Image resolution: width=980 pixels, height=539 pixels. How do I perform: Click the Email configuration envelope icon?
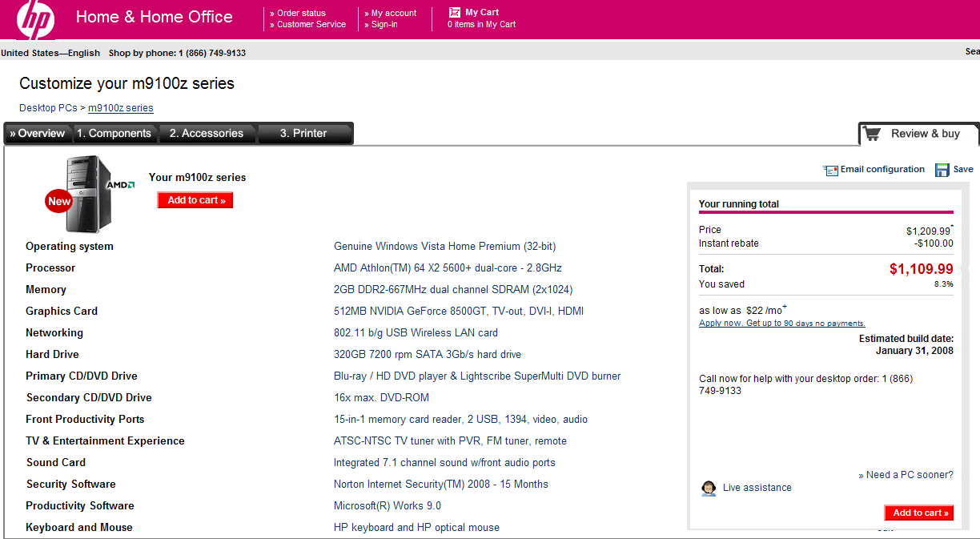tap(830, 170)
